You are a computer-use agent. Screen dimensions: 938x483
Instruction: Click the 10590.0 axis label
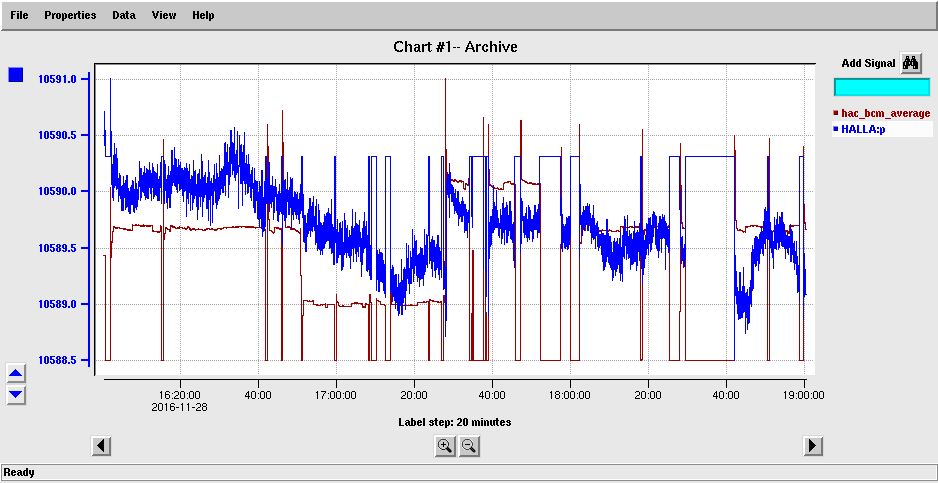tap(57, 192)
